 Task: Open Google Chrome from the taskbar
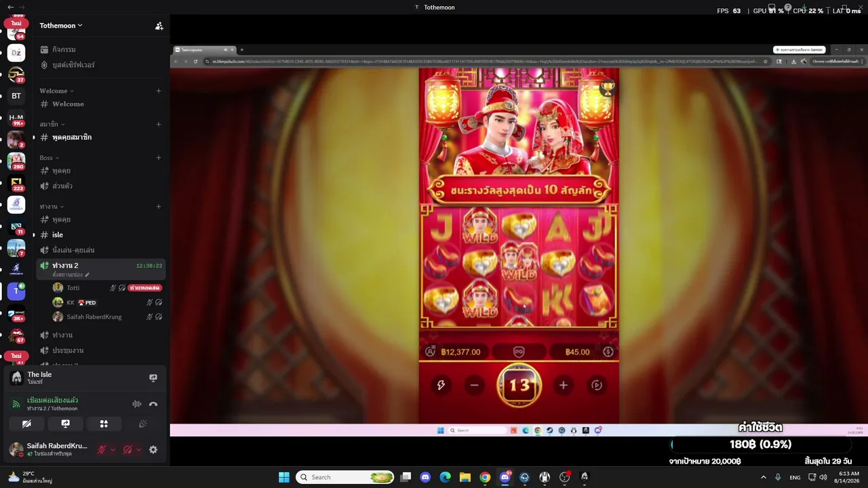(x=485, y=477)
